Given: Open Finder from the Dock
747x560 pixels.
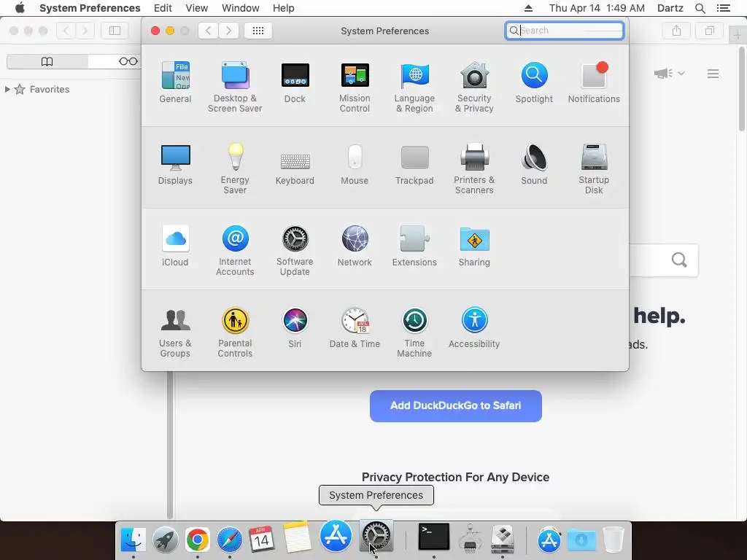Looking at the screenshot, I should point(133,540).
